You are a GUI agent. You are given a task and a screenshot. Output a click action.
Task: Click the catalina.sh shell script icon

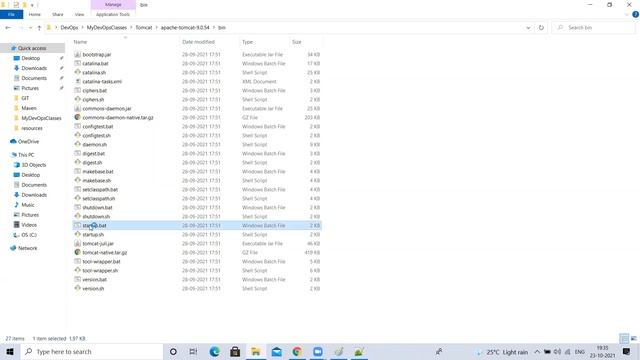pos(78,72)
